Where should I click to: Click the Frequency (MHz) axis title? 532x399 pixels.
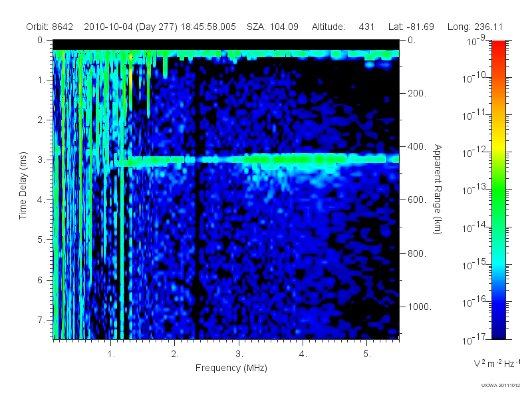click(x=231, y=368)
